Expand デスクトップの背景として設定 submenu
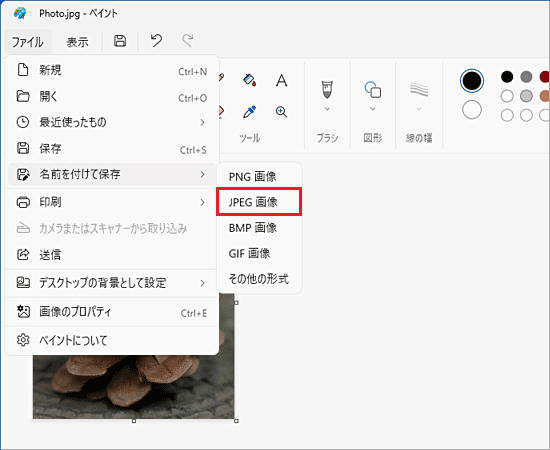The image size is (550, 450). [x=112, y=283]
